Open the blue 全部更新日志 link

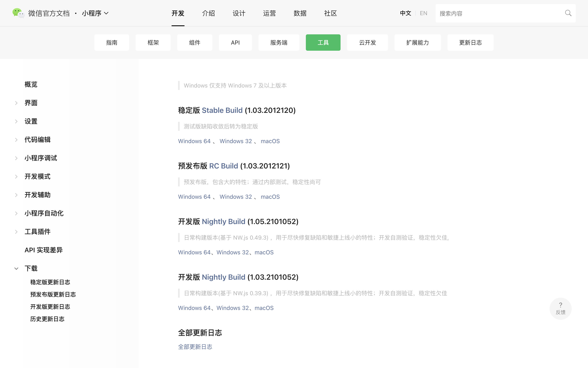[195, 347]
